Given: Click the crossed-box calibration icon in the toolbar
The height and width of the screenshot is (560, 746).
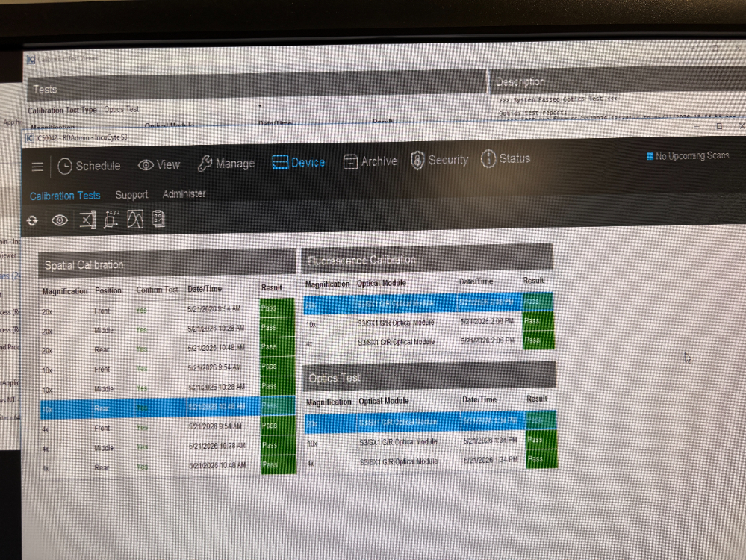Looking at the screenshot, I should [87, 220].
